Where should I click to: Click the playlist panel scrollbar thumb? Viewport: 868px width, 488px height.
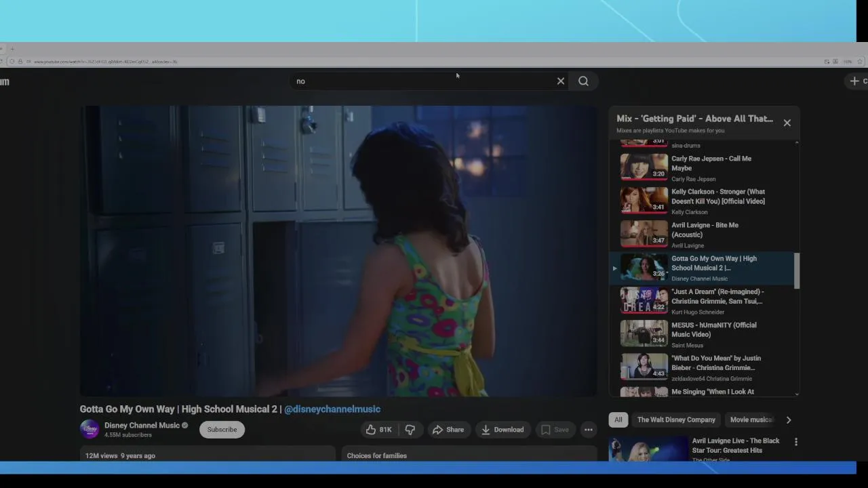[x=797, y=270]
